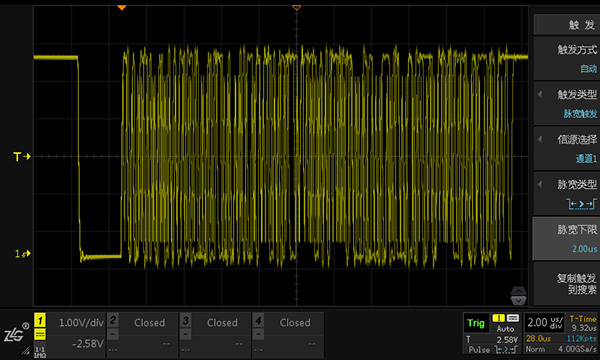Toggle channel 1 yellow number badge
This screenshot has width=600, height=360.
(x=40, y=320)
